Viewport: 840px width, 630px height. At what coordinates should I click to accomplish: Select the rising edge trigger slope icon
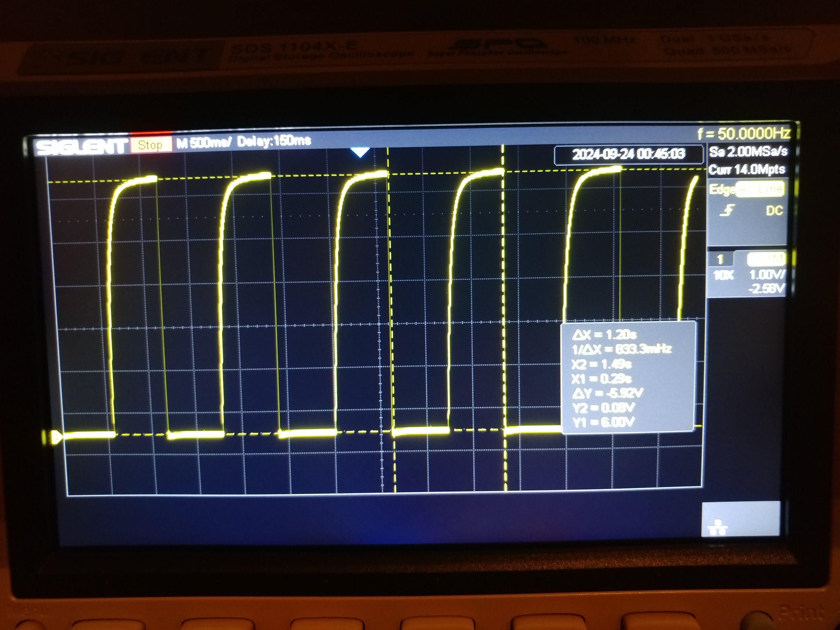[x=727, y=210]
